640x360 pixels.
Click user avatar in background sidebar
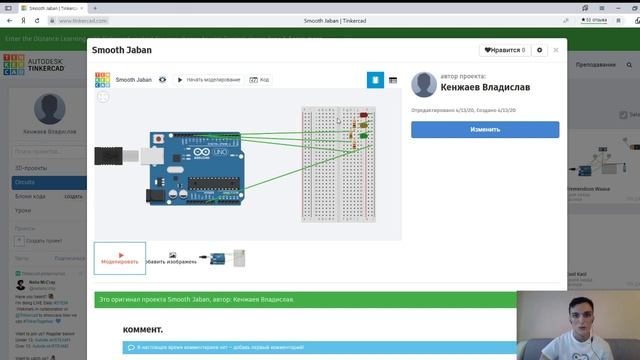[50, 109]
